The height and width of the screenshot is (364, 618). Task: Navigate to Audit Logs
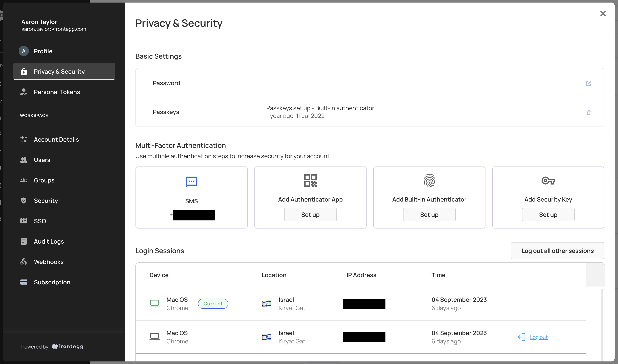coord(49,241)
